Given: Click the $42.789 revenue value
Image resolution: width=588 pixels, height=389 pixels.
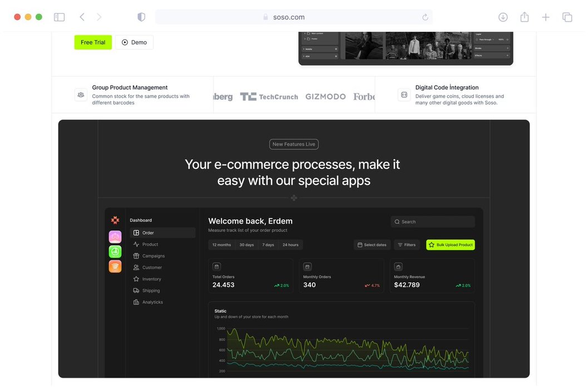Looking at the screenshot, I should click(407, 285).
